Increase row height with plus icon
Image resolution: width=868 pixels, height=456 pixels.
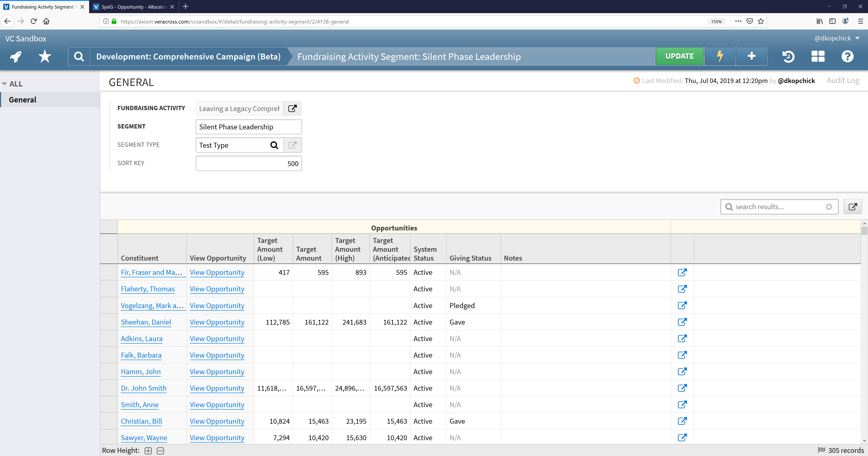(x=148, y=451)
